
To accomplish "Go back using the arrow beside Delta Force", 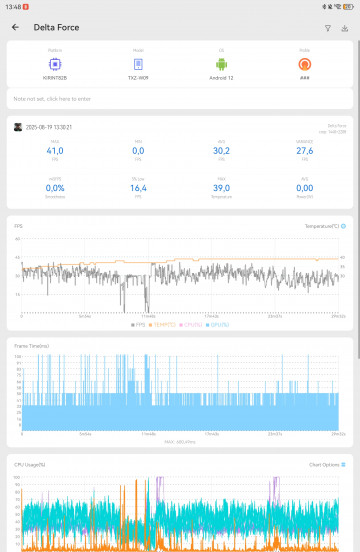I will coord(15,27).
